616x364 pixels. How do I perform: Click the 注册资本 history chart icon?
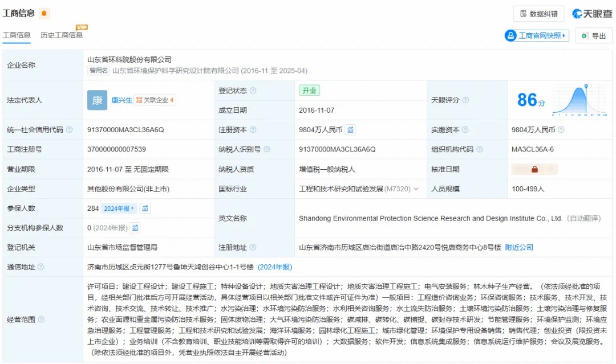point(350,130)
